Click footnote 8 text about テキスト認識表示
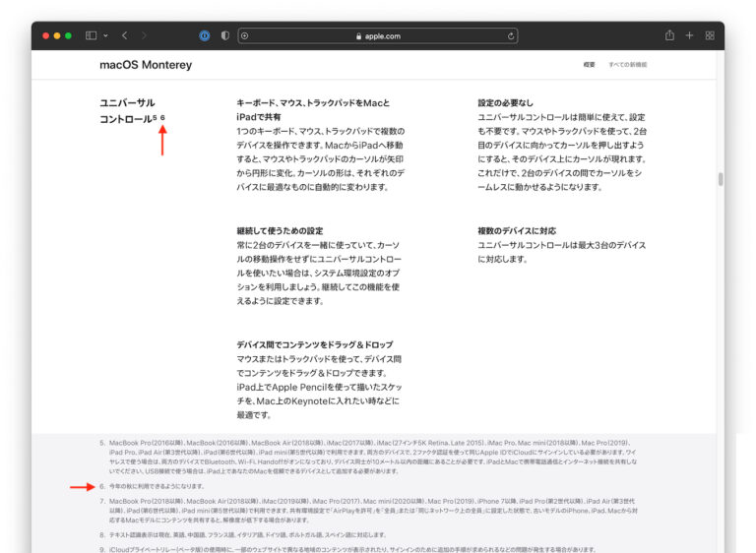The width and height of the screenshot is (756, 553). 247,534
